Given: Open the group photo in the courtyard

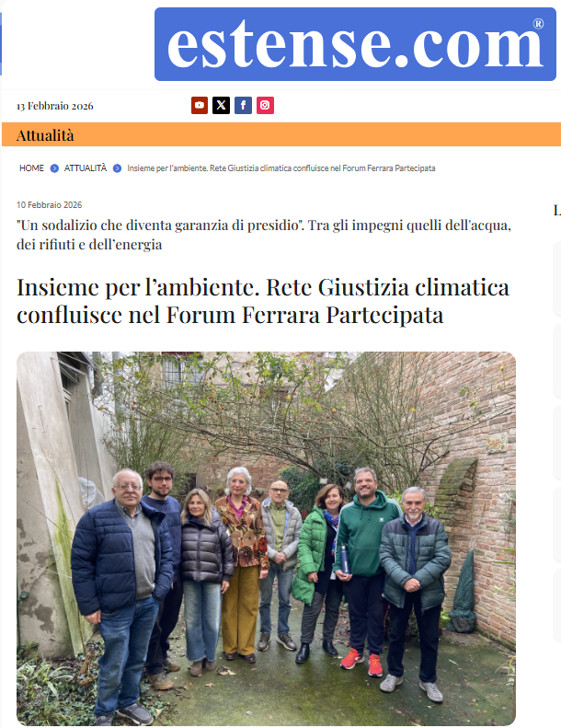Looking at the screenshot, I should [266, 538].
